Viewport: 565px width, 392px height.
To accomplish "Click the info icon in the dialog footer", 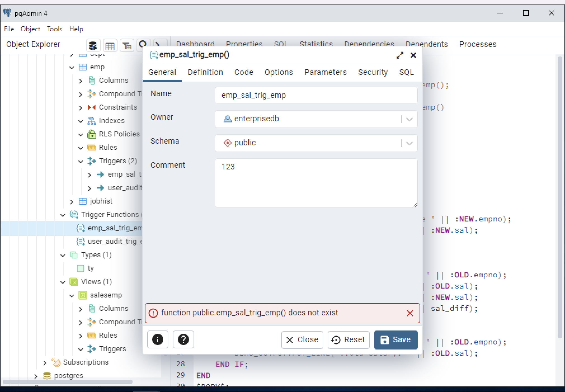I will 157,339.
